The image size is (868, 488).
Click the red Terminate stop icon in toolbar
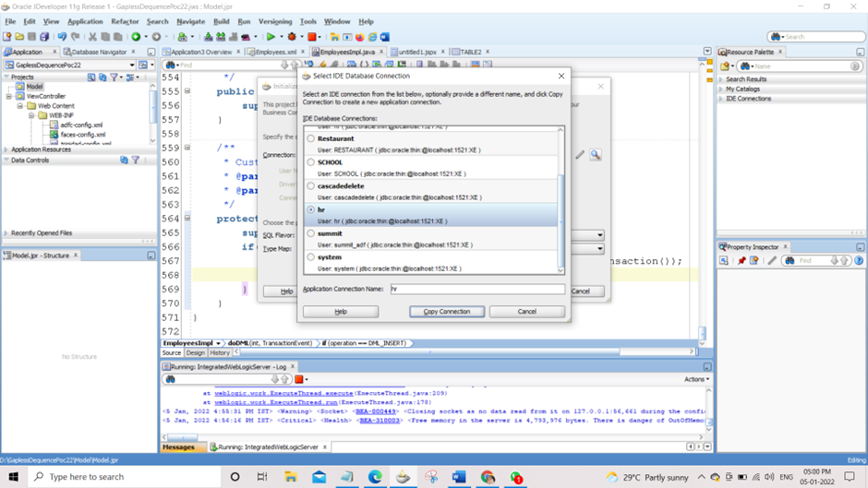pyautogui.click(x=312, y=37)
